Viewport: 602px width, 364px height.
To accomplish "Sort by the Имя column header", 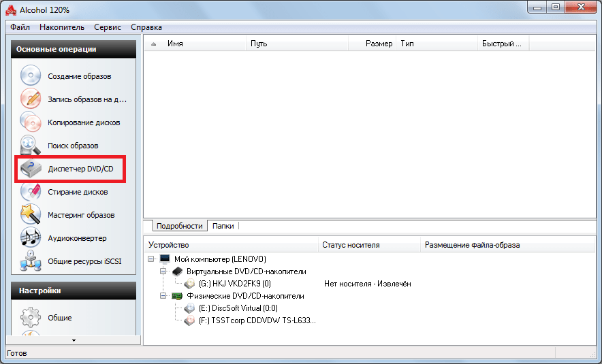I will tap(204, 44).
